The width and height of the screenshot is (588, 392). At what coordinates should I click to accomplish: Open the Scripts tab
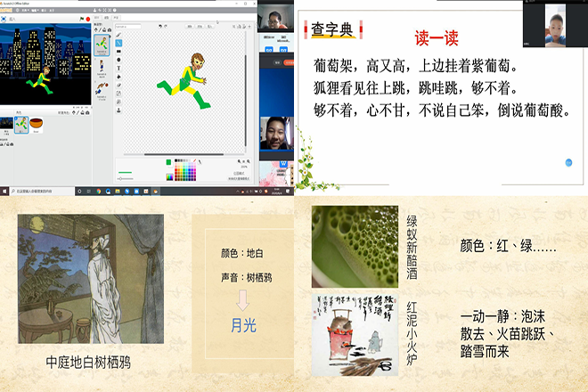pos(98,17)
